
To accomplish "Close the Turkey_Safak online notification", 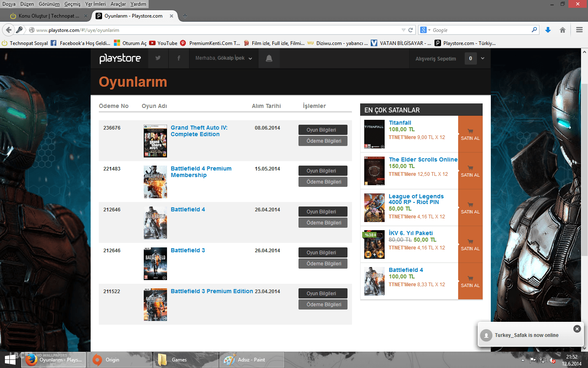I will point(577,329).
